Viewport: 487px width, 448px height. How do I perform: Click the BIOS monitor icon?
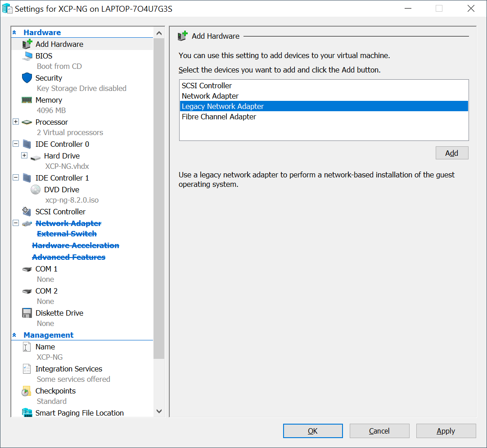coord(27,56)
